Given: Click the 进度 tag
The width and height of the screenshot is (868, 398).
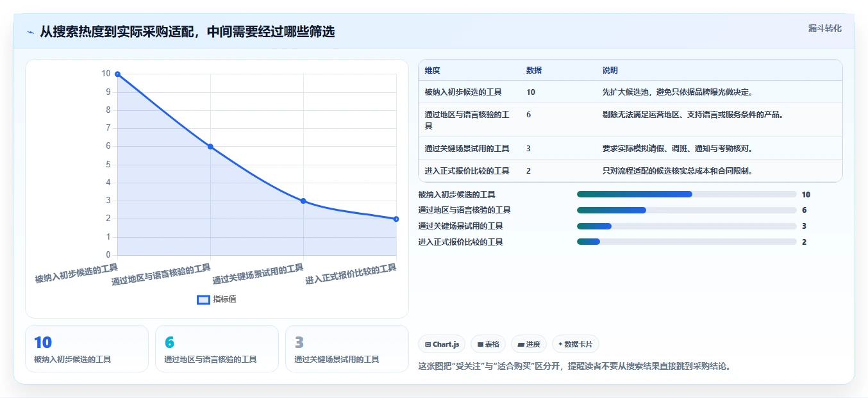Looking at the screenshot, I should [529, 344].
